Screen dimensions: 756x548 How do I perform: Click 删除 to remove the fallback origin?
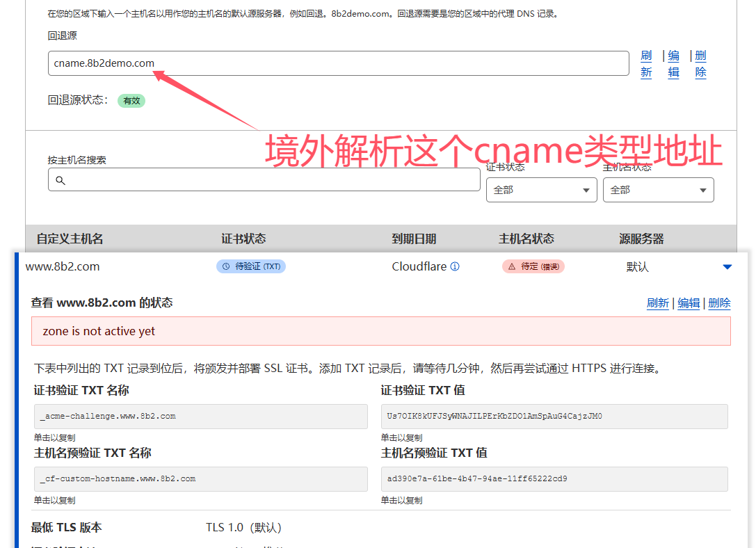point(700,63)
